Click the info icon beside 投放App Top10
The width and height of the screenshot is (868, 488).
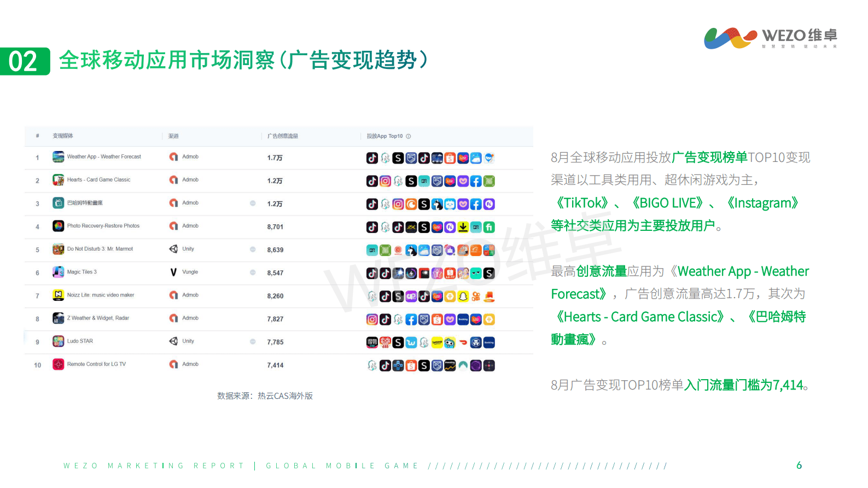(409, 136)
